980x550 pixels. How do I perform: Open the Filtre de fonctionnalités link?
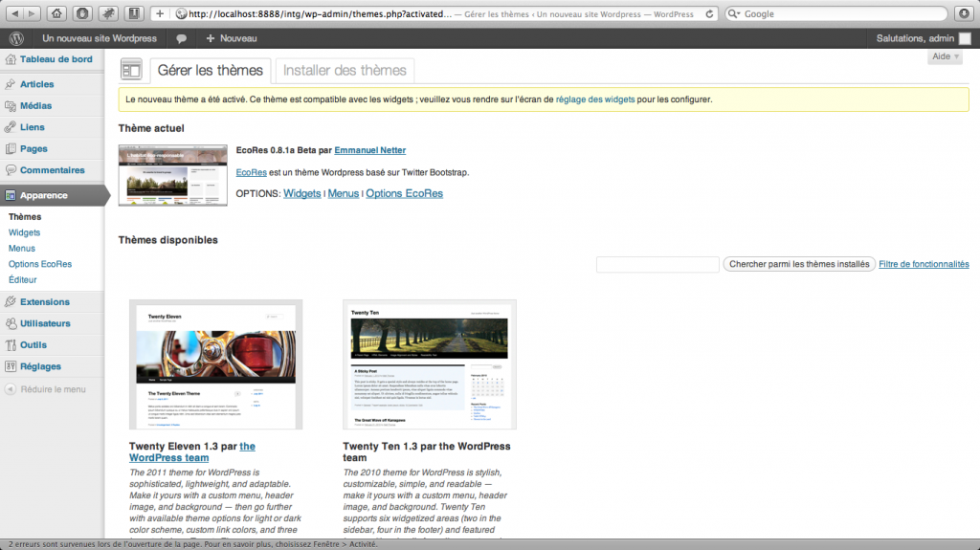click(924, 264)
